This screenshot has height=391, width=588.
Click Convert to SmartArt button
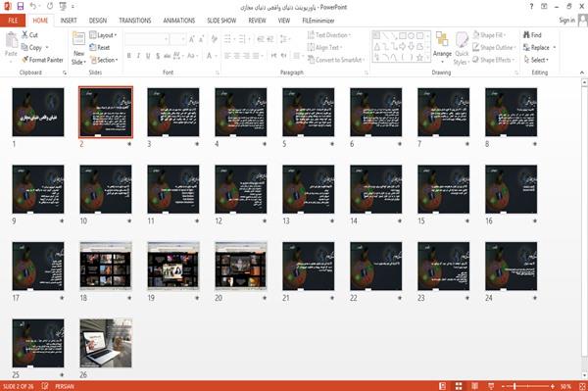tap(335, 60)
